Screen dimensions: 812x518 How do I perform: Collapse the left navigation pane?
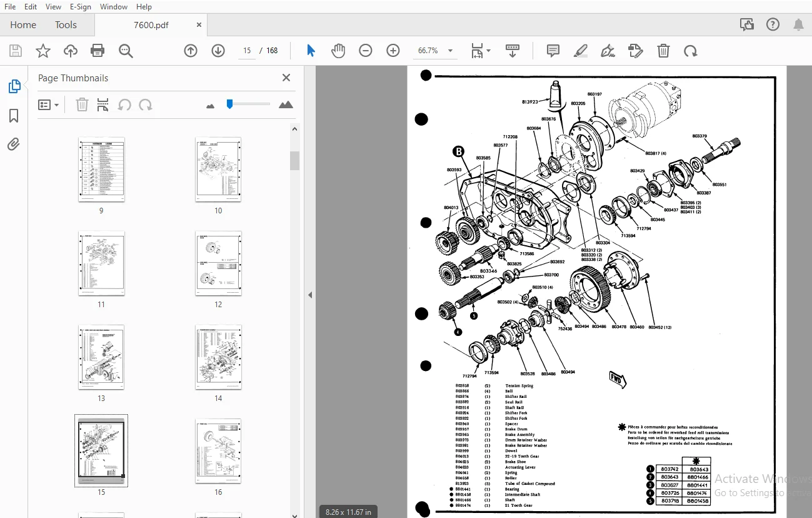tap(309, 295)
